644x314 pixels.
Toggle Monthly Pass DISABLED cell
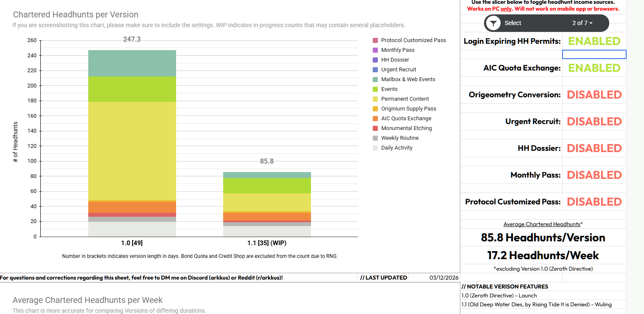(x=594, y=175)
